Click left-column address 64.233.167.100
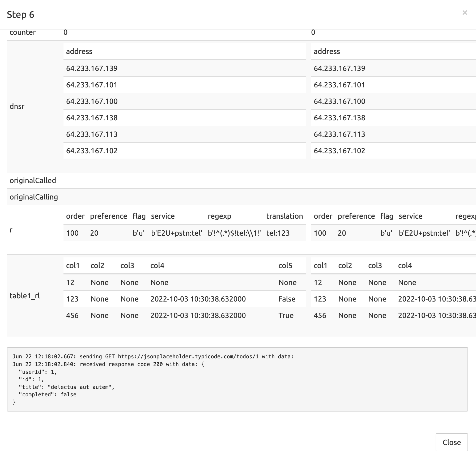 tap(92, 101)
